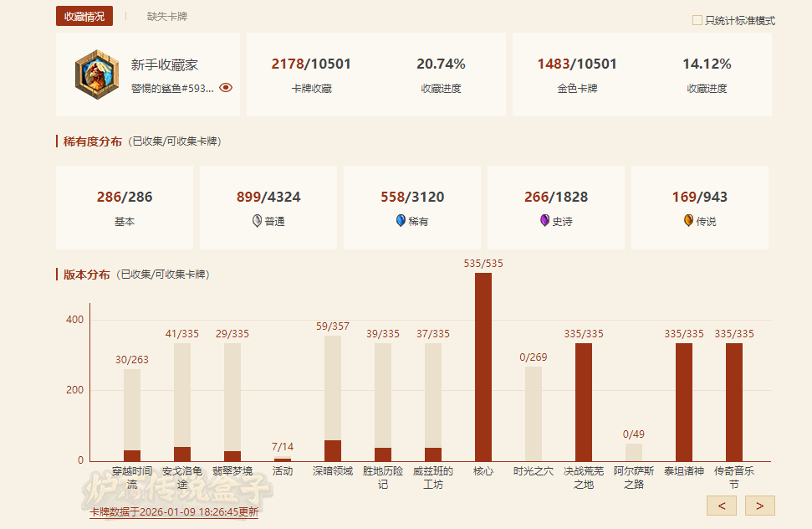The width and height of the screenshot is (812, 529).
Task: Toggle the eye icon beside the username
Action: (226, 88)
